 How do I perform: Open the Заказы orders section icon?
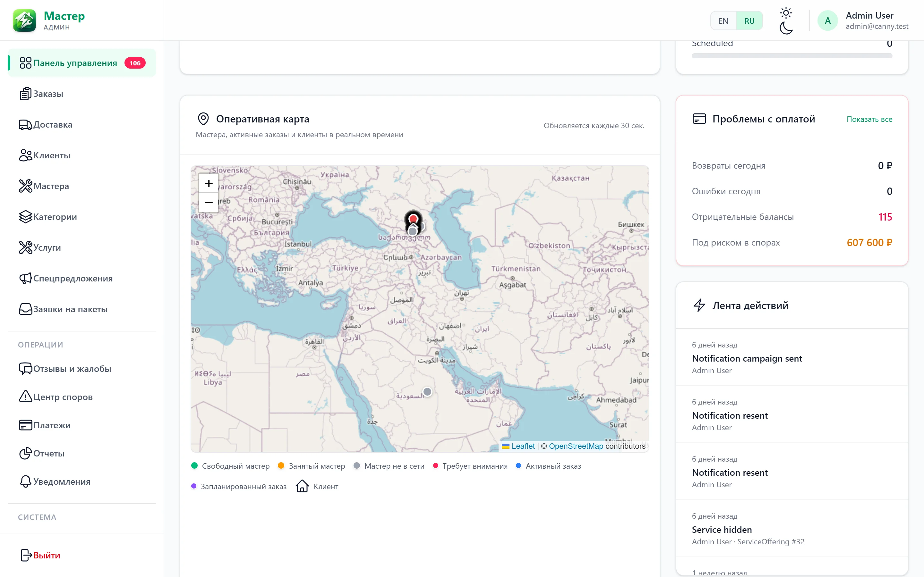[x=25, y=94]
